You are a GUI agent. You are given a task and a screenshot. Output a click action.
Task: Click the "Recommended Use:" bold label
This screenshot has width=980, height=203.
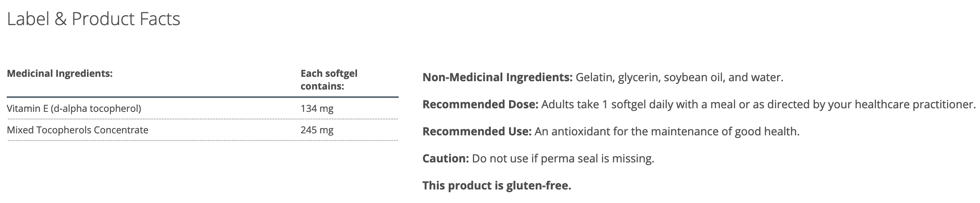coord(476,131)
